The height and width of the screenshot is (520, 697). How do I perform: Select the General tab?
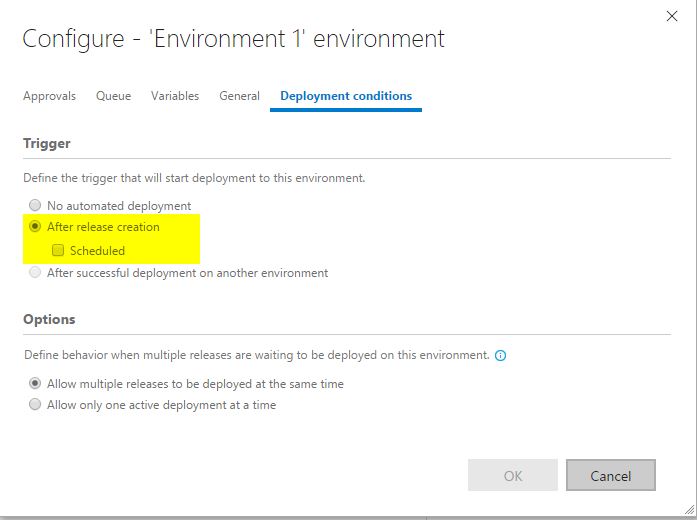pos(239,96)
